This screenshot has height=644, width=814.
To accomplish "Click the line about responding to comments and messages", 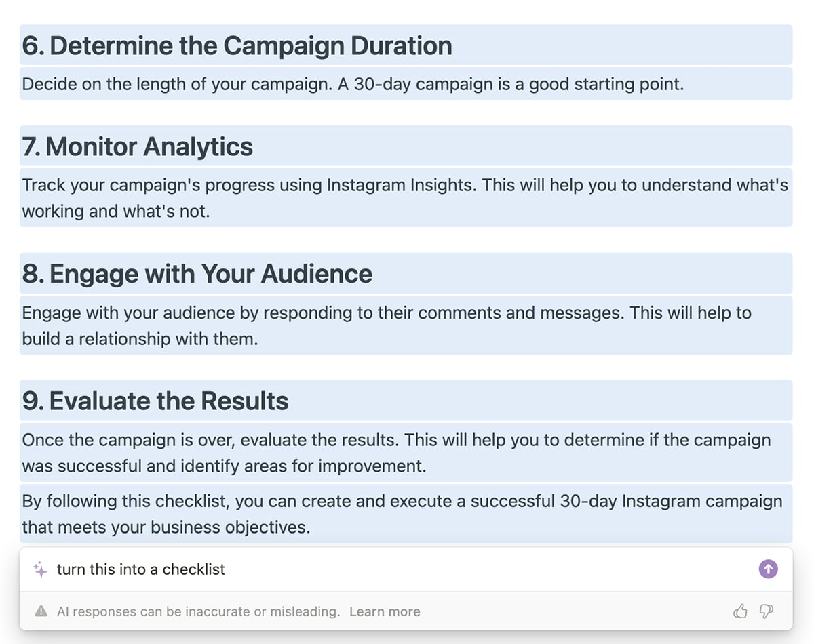I will click(x=387, y=313).
